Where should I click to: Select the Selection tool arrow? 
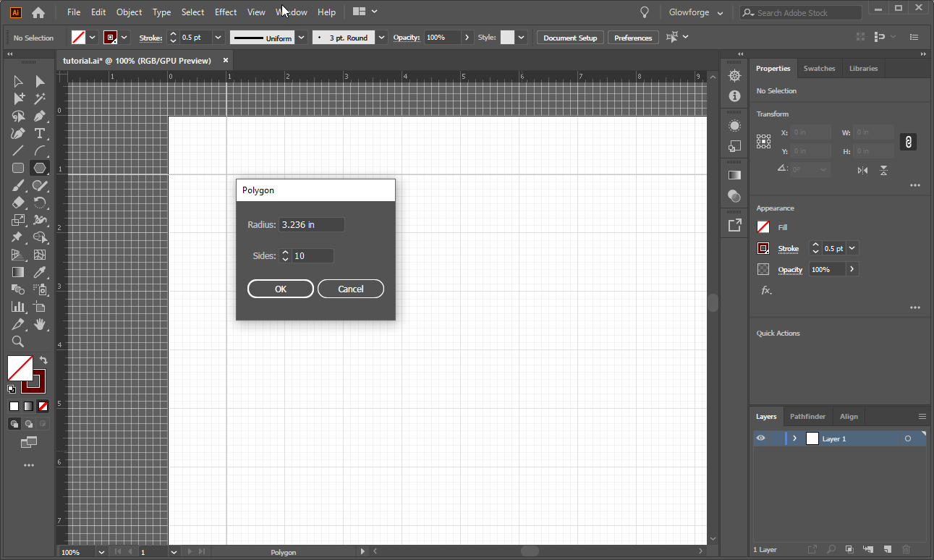(x=18, y=81)
